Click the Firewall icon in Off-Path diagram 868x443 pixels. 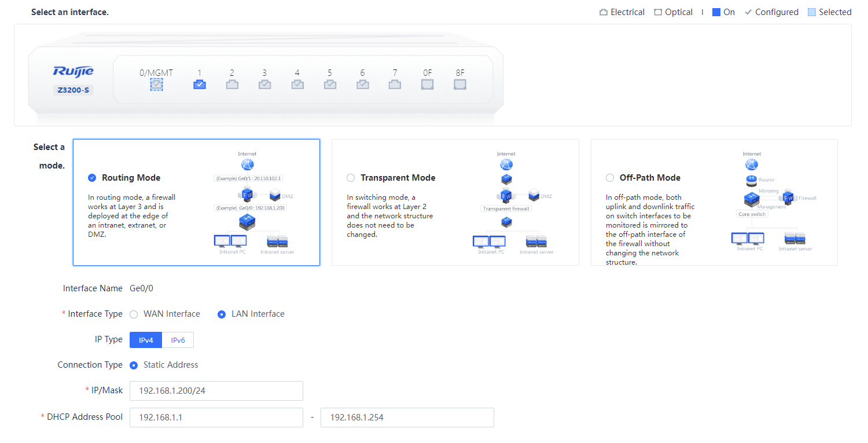789,197
